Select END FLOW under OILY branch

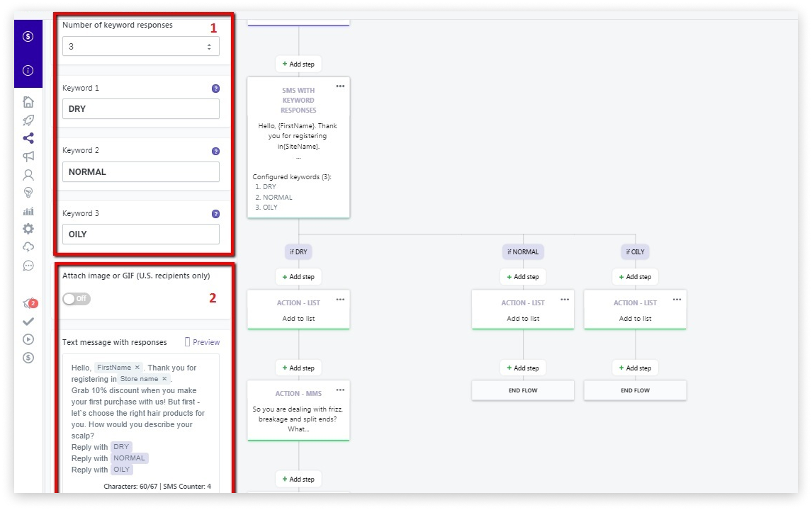pos(635,390)
